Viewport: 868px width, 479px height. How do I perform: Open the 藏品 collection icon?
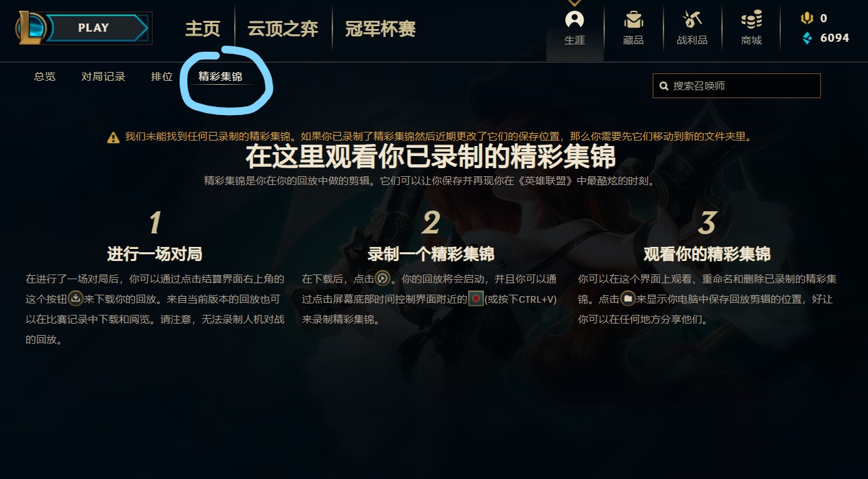coord(633,19)
